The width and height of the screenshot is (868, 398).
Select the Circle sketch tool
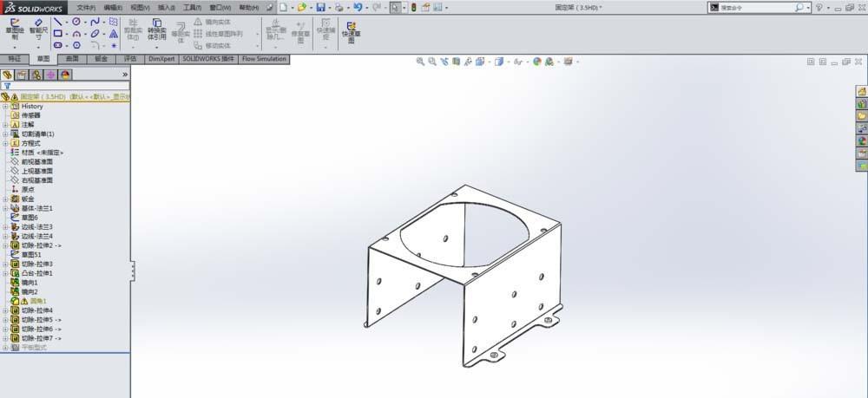tap(76, 23)
